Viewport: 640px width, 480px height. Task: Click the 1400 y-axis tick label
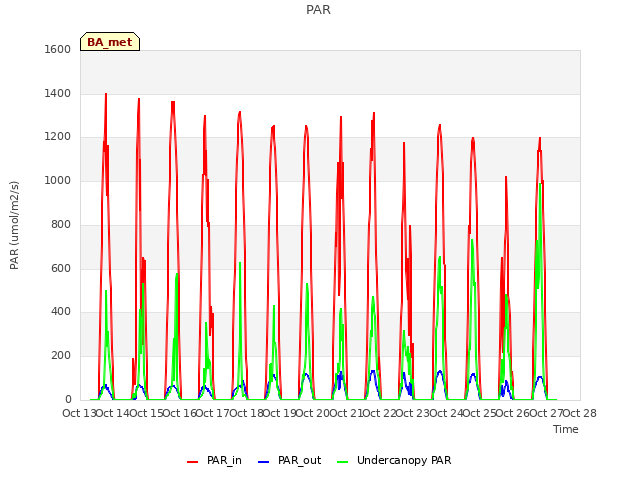(x=58, y=93)
